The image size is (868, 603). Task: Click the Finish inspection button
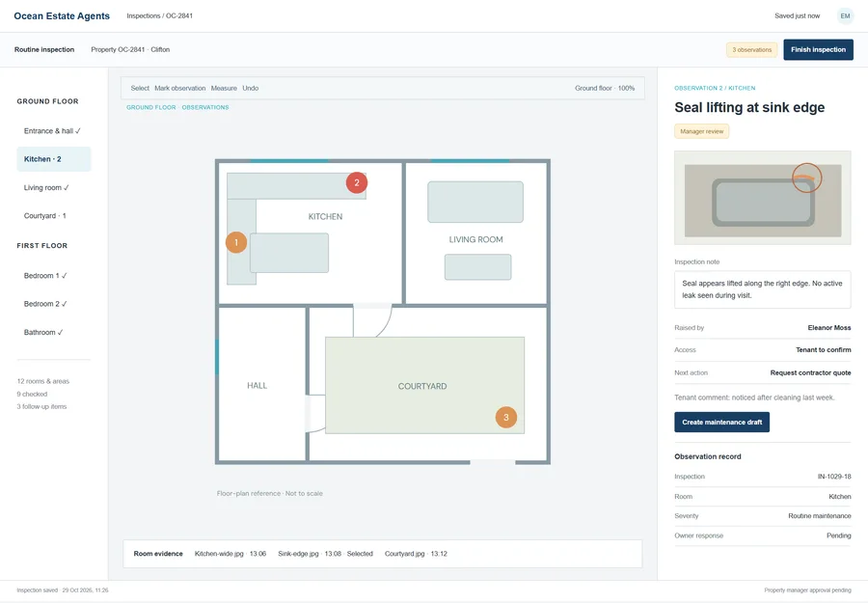point(818,50)
